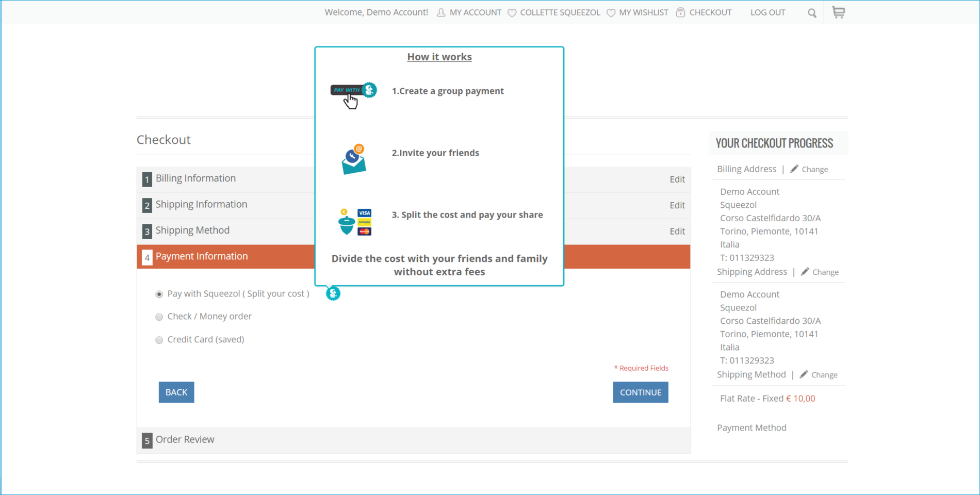This screenshot has width=980, height=495.
Task: Click 'Flat Rate - Fixed € 10,00' text
Action: coord(767,398)
